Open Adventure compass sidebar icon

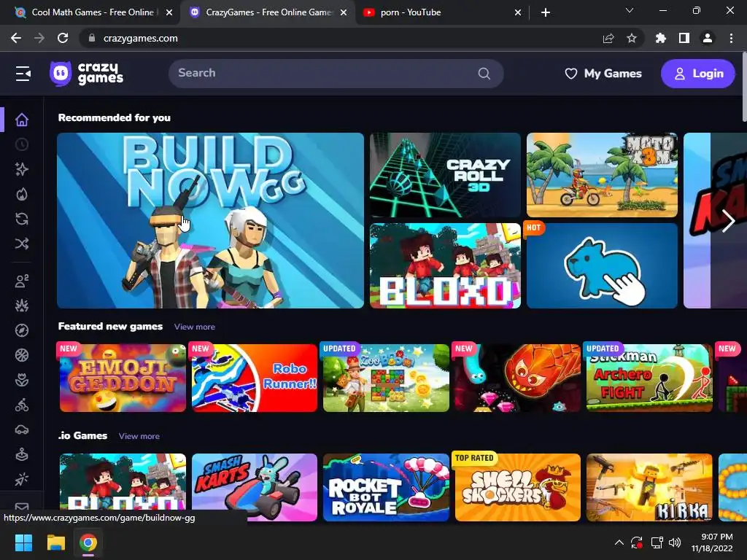click(22, 330)
